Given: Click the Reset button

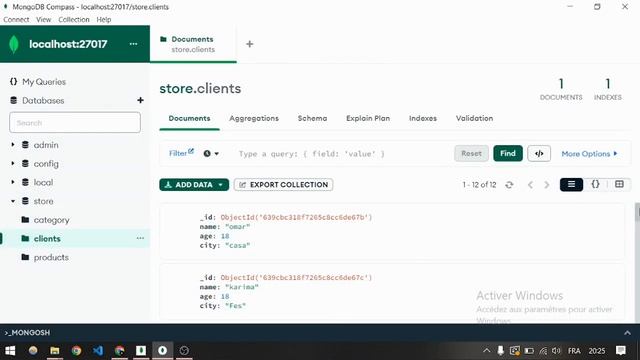Looking at the screenshot, I should tap(471, 153).
